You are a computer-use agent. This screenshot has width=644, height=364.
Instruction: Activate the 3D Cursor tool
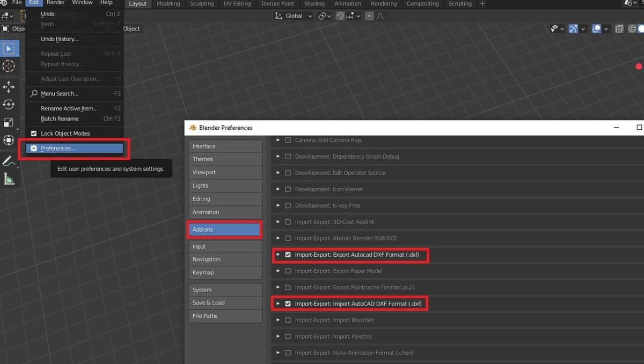[9, 66]
